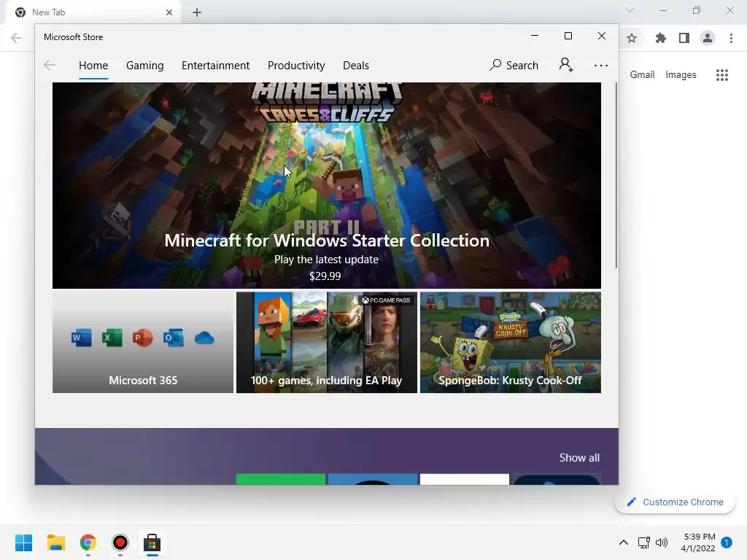Viewport: 747px width, 560px height.
Task: Open SpongeBob: Krusty Cook-Off tile
Action: coord(511,343)
